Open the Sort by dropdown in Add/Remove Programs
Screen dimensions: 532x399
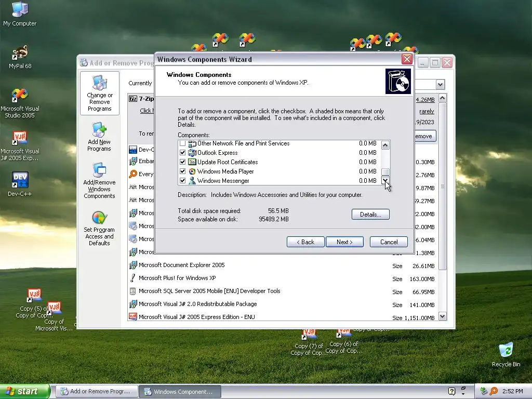coord(440,84)
